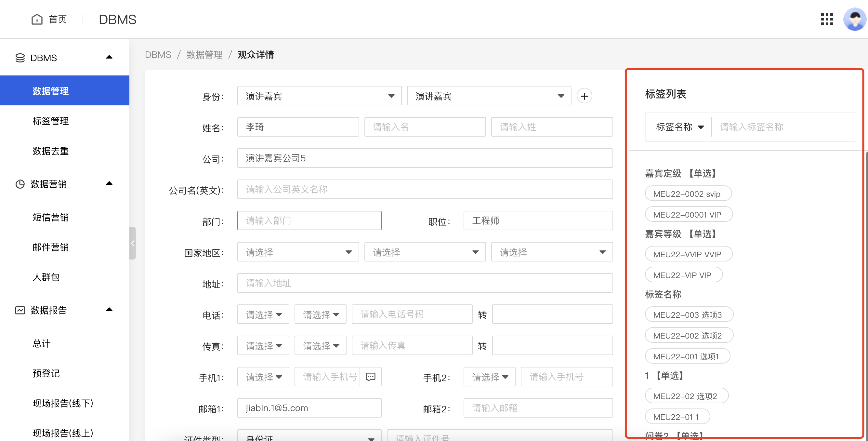Select 标签管理 in the sidebar
868x441 pixels.
(x=50, y=121)
